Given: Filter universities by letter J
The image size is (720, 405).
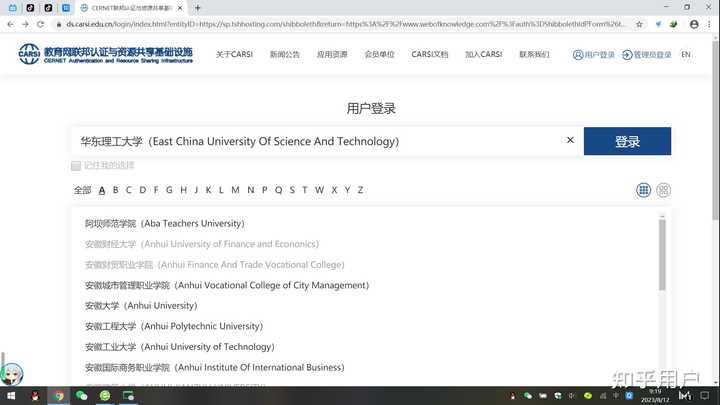Looking at the screenshot, I should [x=196, y=190].
